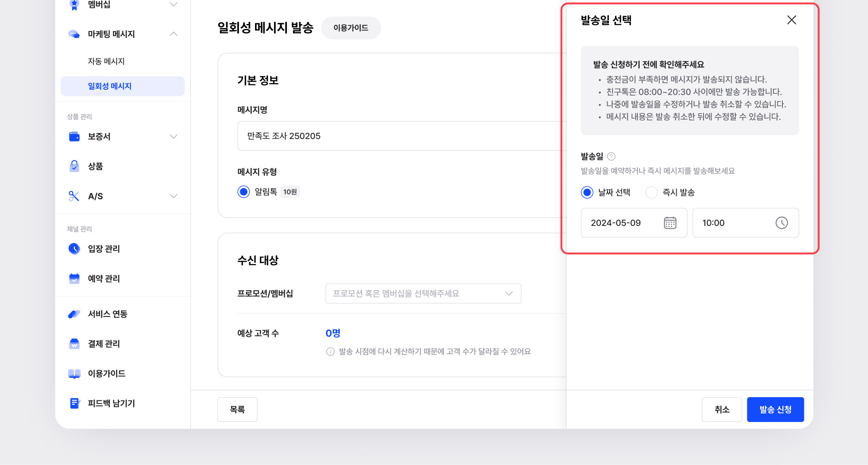Screen dimensions: 868x465
Task: Collapse the 마케팅 메시지 menu chevron
Action: [174, 34]
